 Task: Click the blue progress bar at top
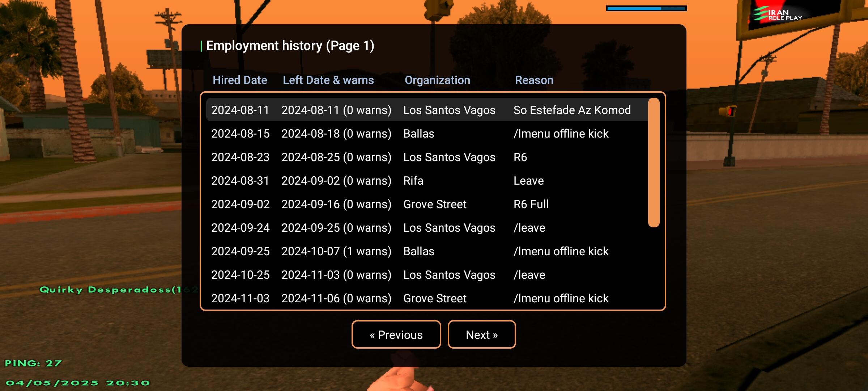647,8
